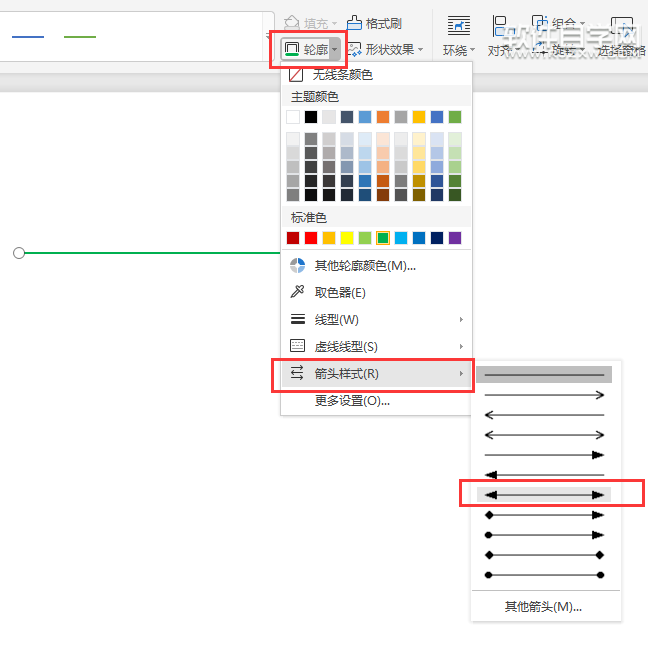
Task: Open 其他箭头 more arrows option
Action: [543, 607]
